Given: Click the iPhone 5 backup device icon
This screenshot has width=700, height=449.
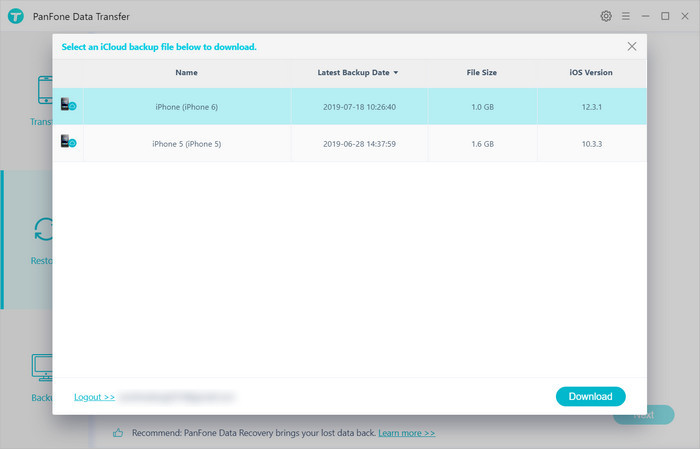Looking at the screenshot, I should 68,143.
